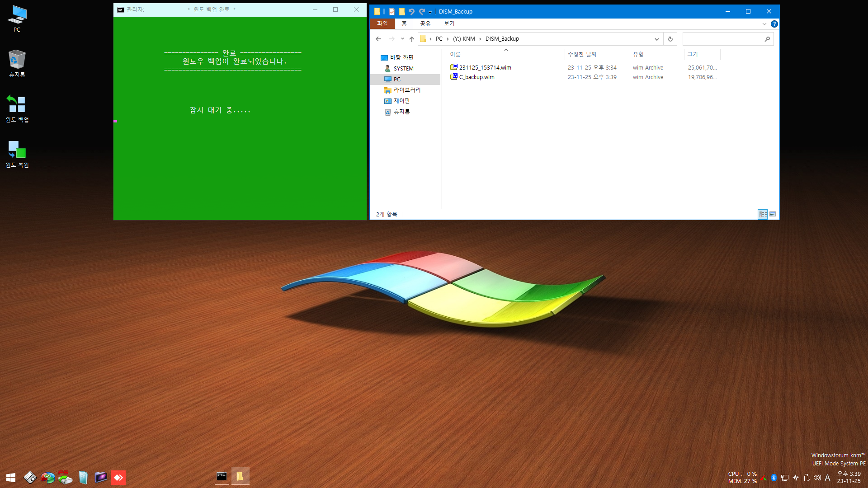Image resolution: width=868 pixels, height=488 pixels.
Task: Open the network computer tray icon
Action: 785,478
